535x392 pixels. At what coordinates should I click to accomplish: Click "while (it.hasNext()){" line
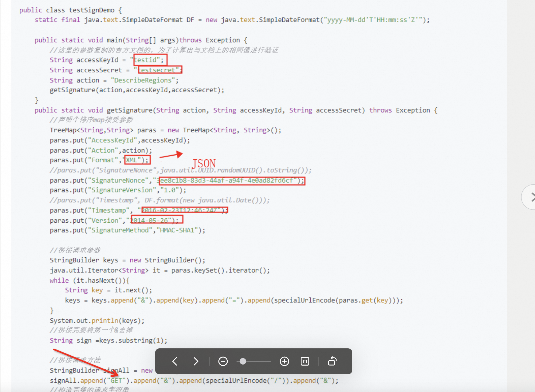[x=89, y=281]
